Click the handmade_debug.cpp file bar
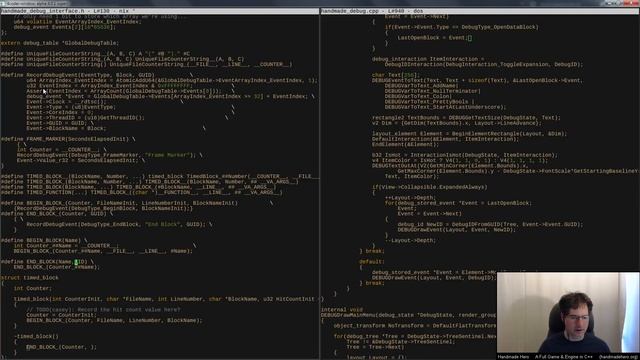640x360 pixels. [480, 11]
